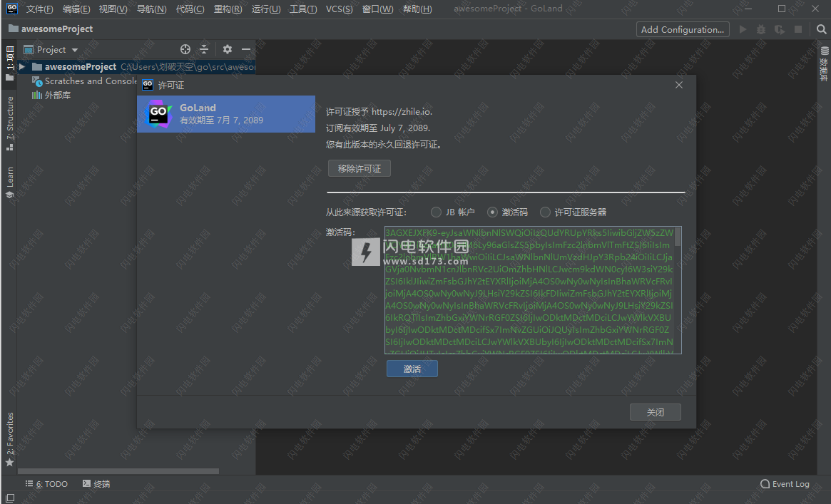Select the JB Account radio button

coord(436,212)
